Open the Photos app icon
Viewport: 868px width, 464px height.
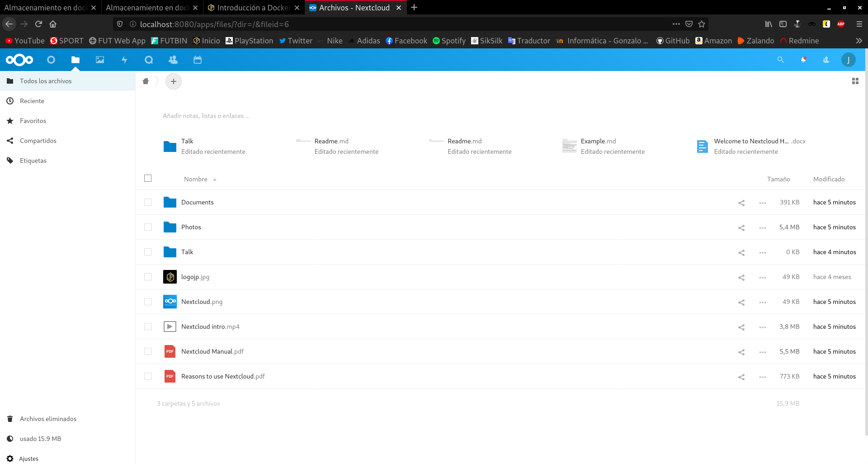click(100, 60)
